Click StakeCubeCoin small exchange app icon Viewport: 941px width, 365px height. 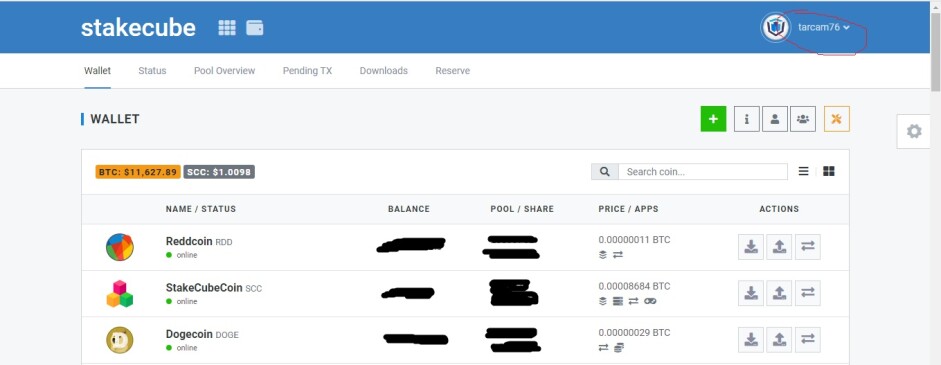pyautogui.click(x=633, y=301)
